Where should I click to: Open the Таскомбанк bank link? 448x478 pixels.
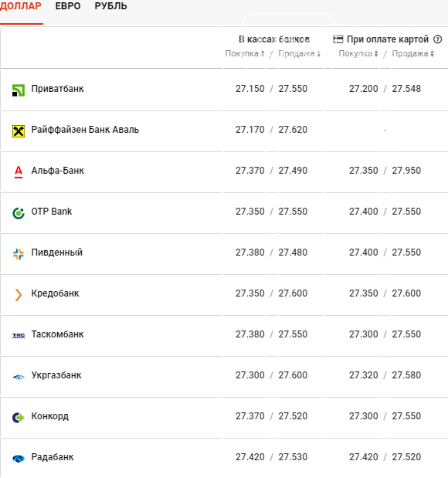[57, 334]
